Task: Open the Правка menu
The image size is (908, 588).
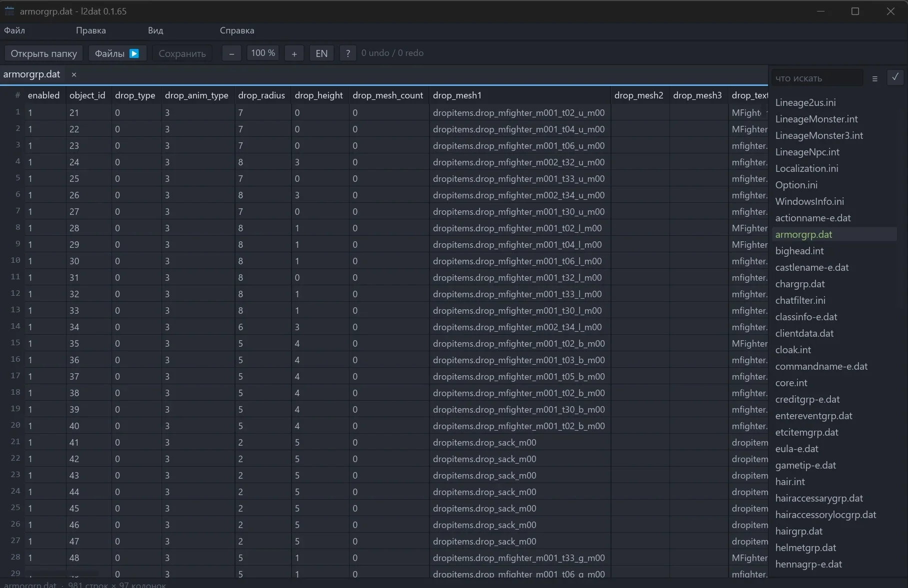Action: [91, 30]
